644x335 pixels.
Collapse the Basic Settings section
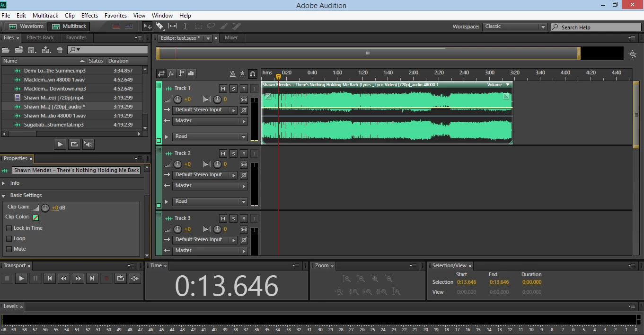(x=4, y=195)
